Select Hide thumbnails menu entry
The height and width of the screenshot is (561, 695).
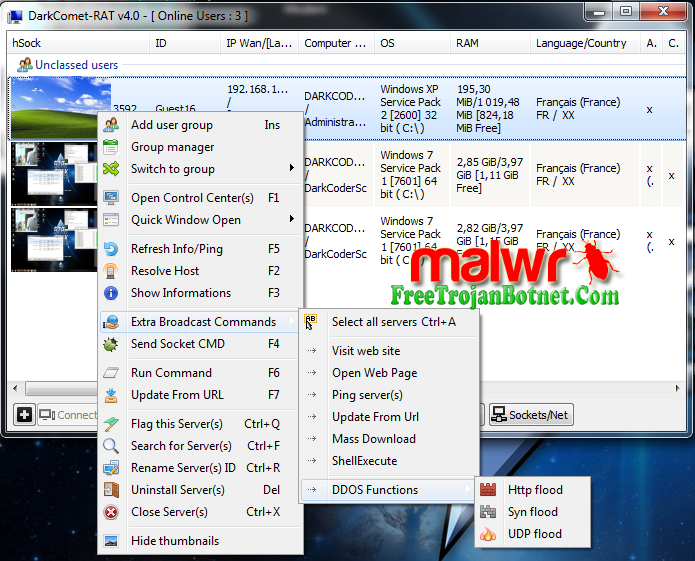(201, 541)
